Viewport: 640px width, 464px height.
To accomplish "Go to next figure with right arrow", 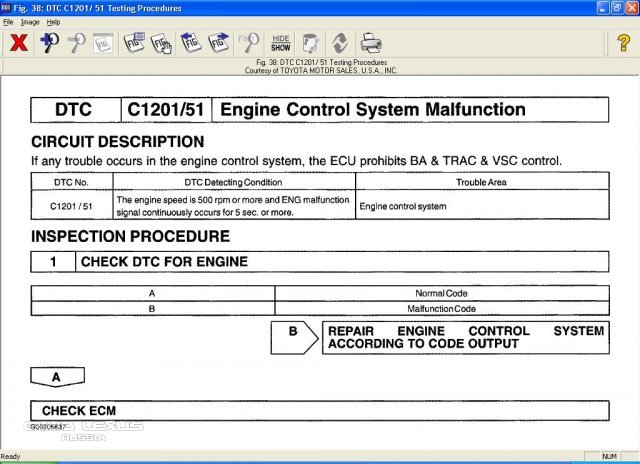I will point(220,43).
